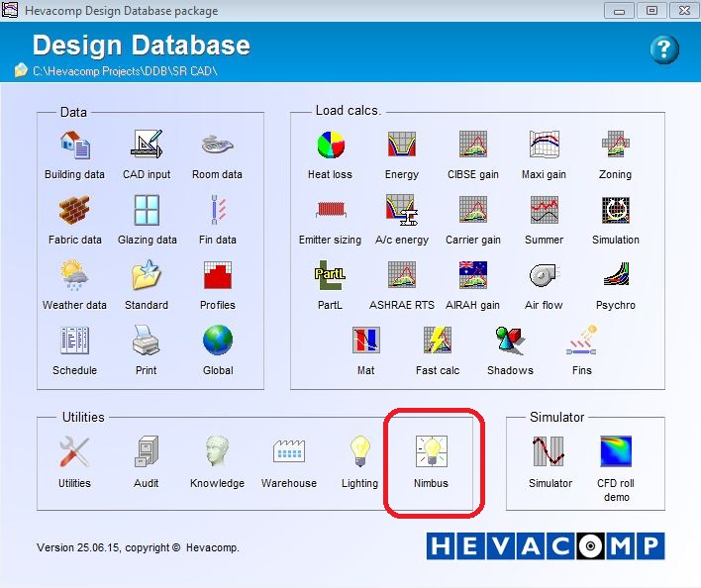This screenshot has width=701, height=588.
Task: Click project path C:\Hevacomp Projects\DDB\SR CAD\
Action: (x=125, y=71)
